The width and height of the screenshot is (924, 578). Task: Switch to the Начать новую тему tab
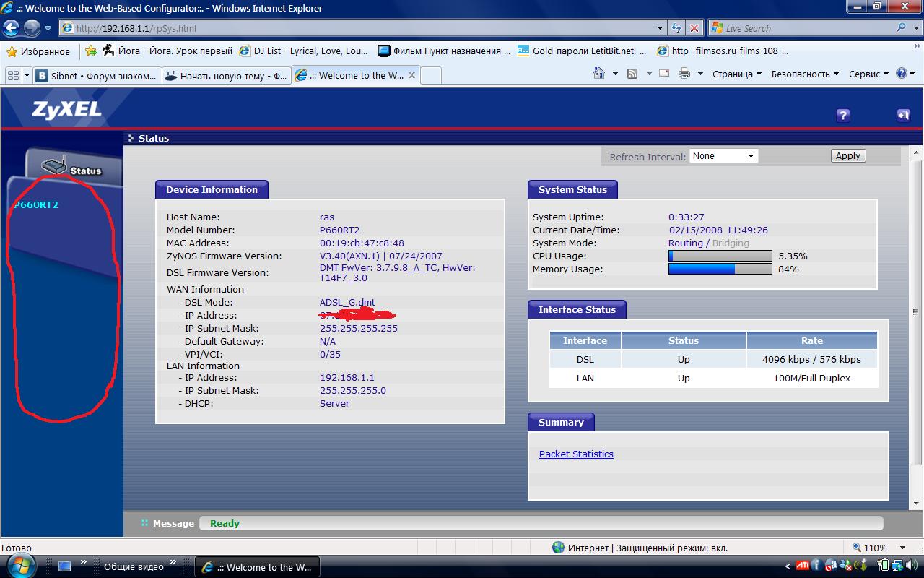(226, 75)
